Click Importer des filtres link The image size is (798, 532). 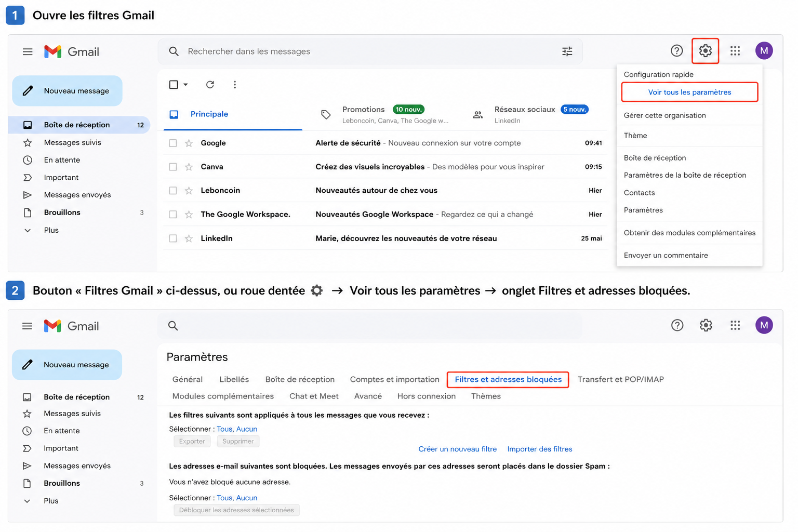tap(540, 449)
